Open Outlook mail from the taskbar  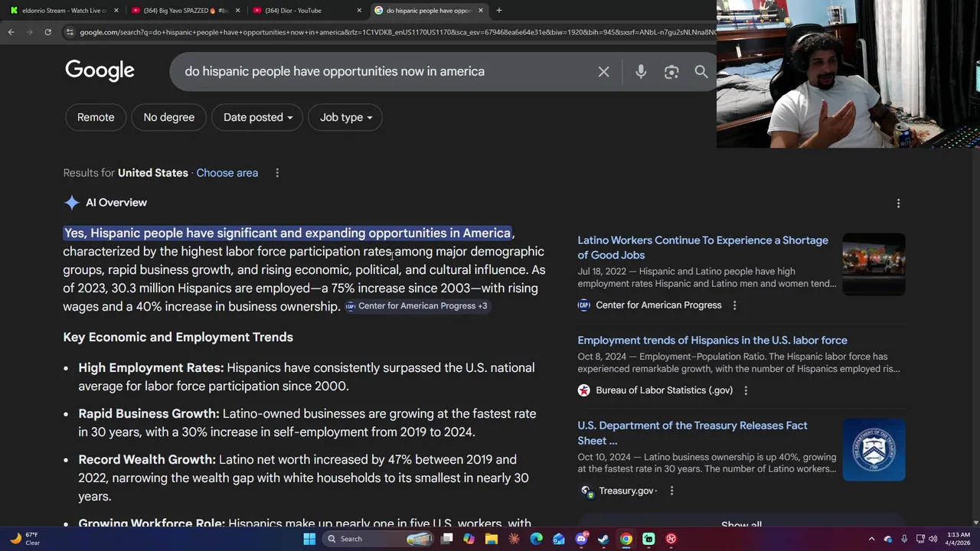point(559,539)
